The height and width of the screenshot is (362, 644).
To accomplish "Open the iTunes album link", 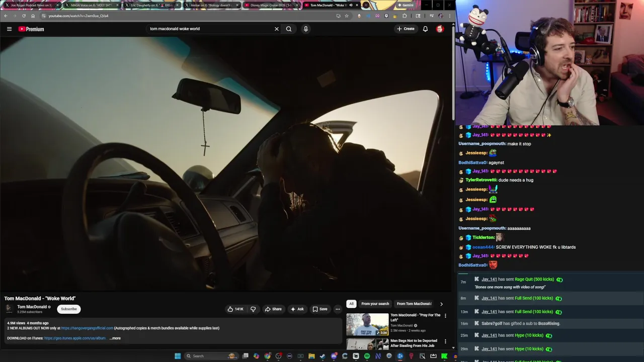I will 75,338.
